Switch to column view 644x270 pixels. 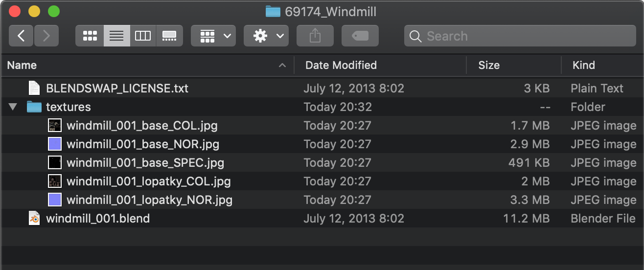click(143, 36)
